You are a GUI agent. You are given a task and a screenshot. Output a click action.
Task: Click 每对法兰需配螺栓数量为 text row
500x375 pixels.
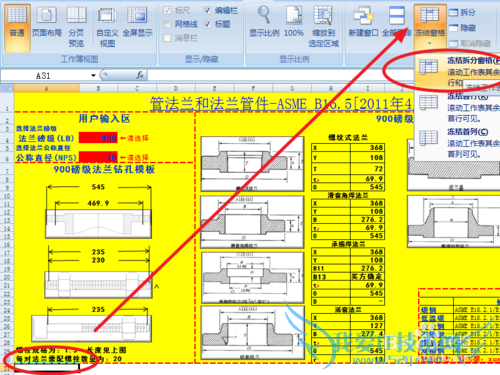click(x=68, y=359)
